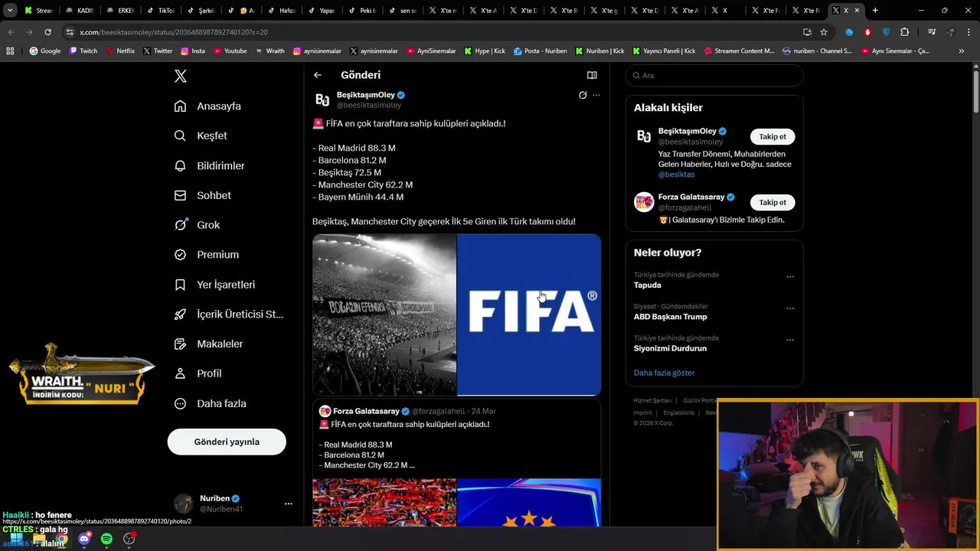This screenshot has height=551, width=980.
Task: Click the X logo in sidebar
Action: (181, 76)
